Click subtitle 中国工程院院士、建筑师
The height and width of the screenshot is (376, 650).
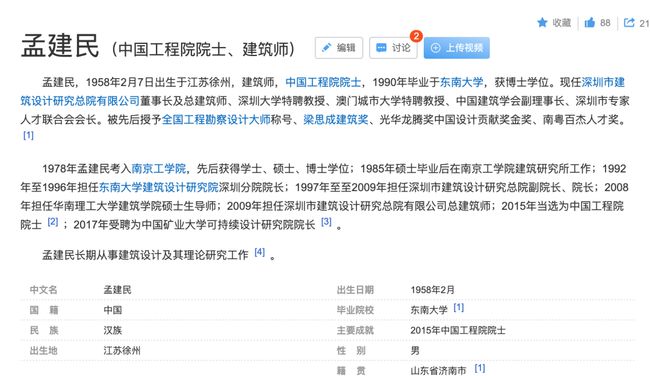(x=203, y=49)
